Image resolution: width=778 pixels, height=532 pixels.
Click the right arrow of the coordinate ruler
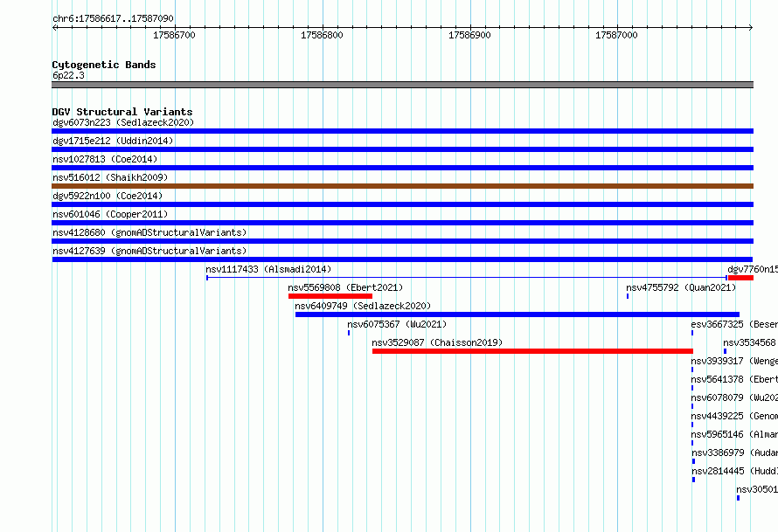pyautogui.click(x=751, y=28)
